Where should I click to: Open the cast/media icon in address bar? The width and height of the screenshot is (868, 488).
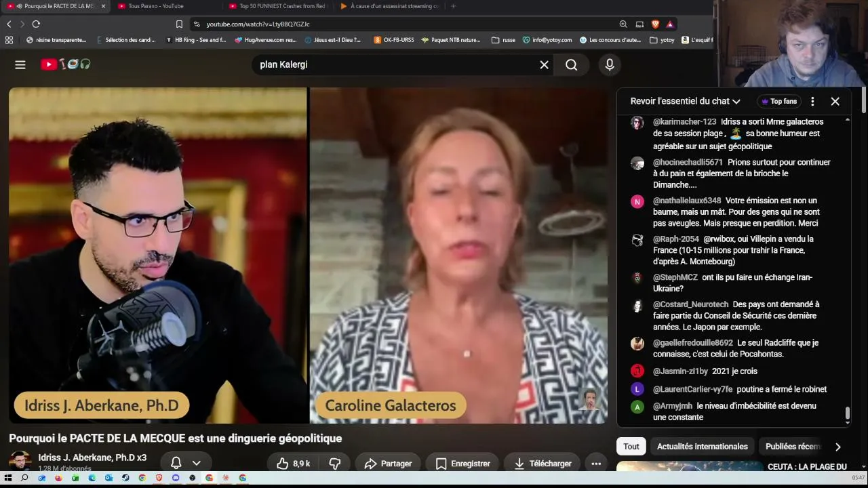(x=639, y=24)
